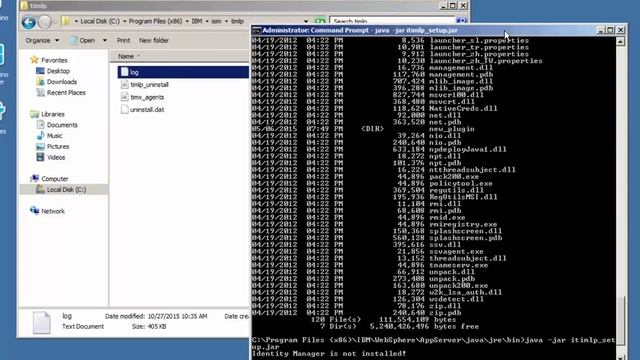Viewport: 640px width, 360px height.
Task: Open Documents library in navigation pane
Action: tap(62, 125)
